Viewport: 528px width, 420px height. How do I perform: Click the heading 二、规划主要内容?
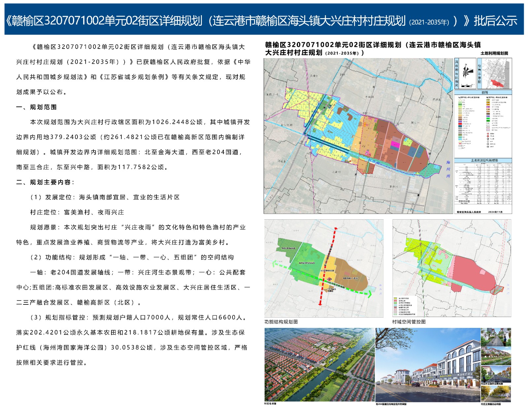tap(46, 182)
